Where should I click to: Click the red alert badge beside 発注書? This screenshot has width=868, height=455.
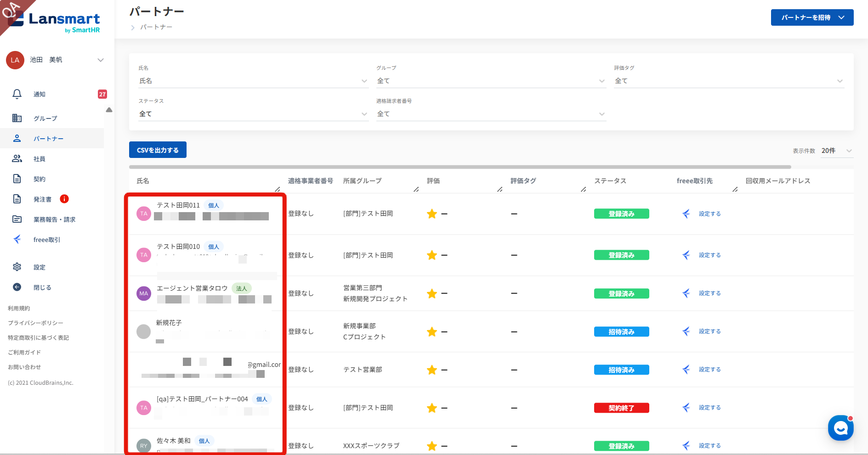click(x=64, y=199)
